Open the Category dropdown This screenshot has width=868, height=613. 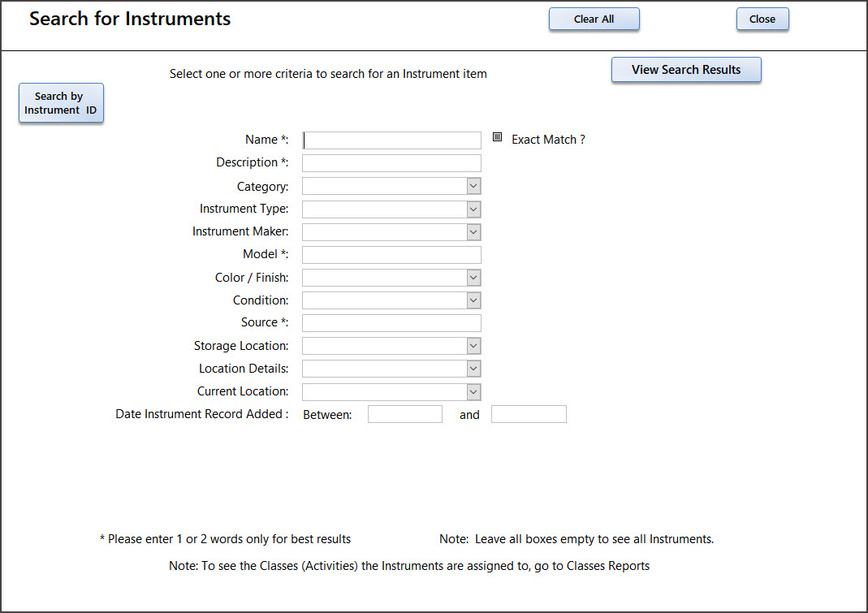474,187
